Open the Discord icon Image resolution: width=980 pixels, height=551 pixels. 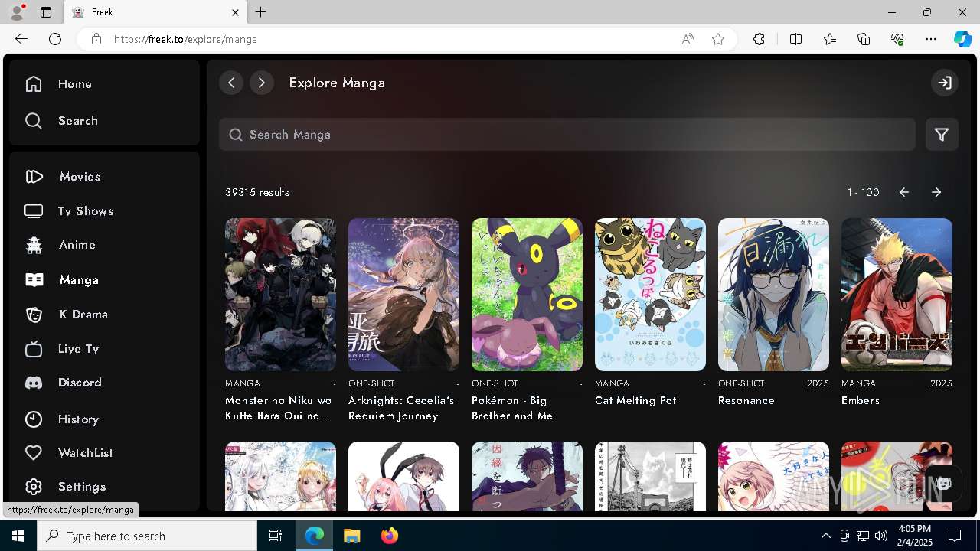[x=34, y=383]
